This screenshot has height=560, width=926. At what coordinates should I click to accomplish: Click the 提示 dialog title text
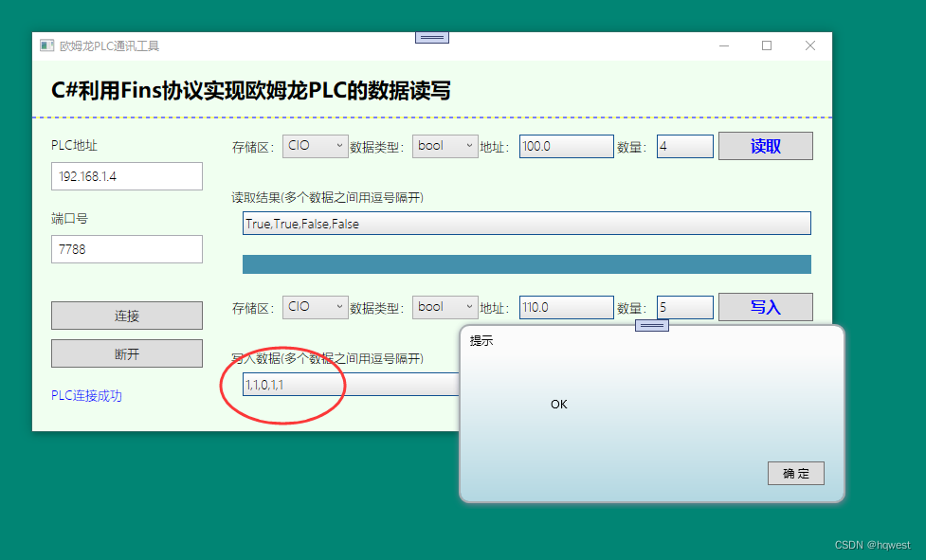[481, 340]
